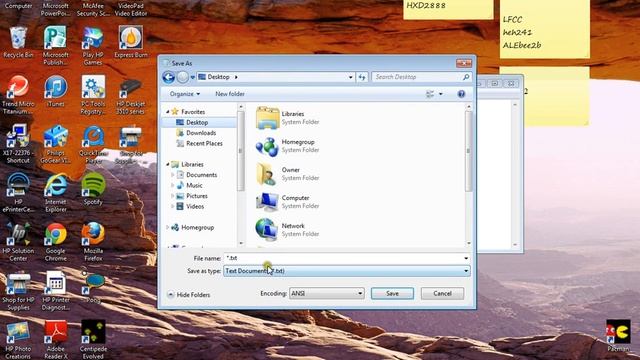Viewport: 640px width, 360px height.
Task: Collapse the Libraries tree section
Action: [x=168, y=164]
